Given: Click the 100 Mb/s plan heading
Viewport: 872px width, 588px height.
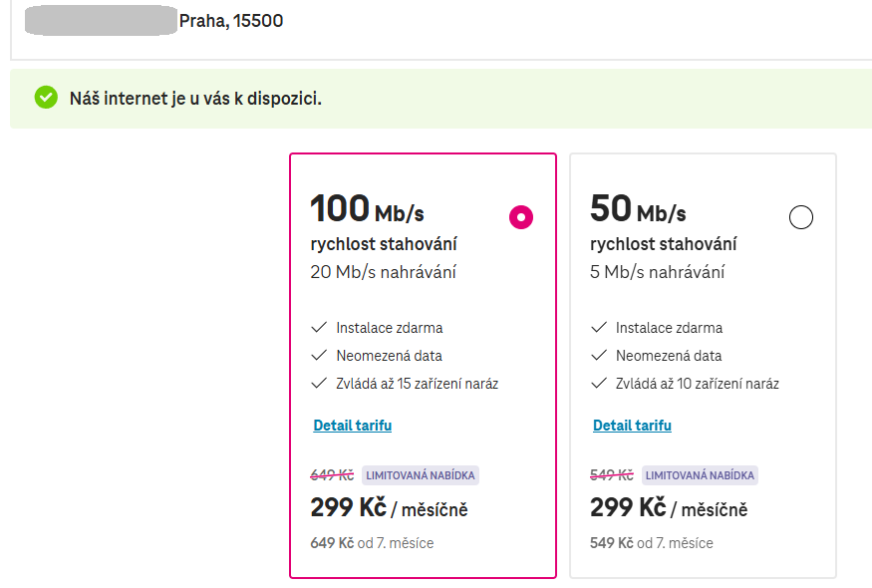Looking at the screenshot, I should coord(367,208).
